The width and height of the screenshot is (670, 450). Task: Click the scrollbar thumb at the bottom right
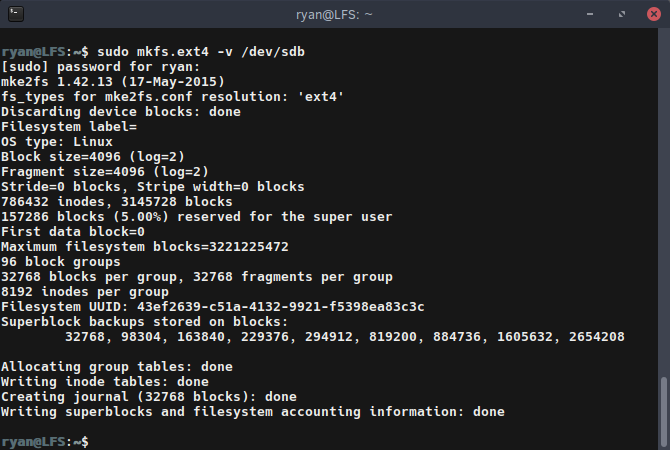pyautogui.click(x=663, y=410)
